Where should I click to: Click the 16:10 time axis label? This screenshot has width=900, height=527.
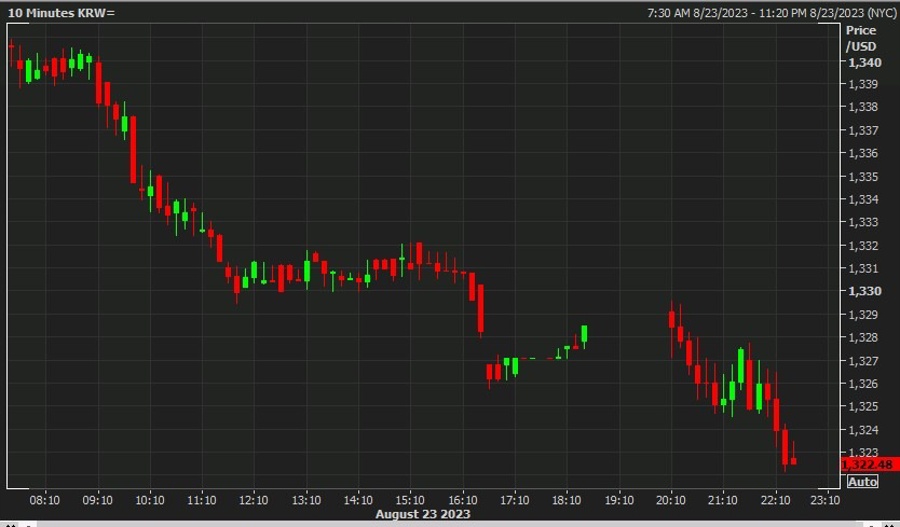(x=463, y=500)
